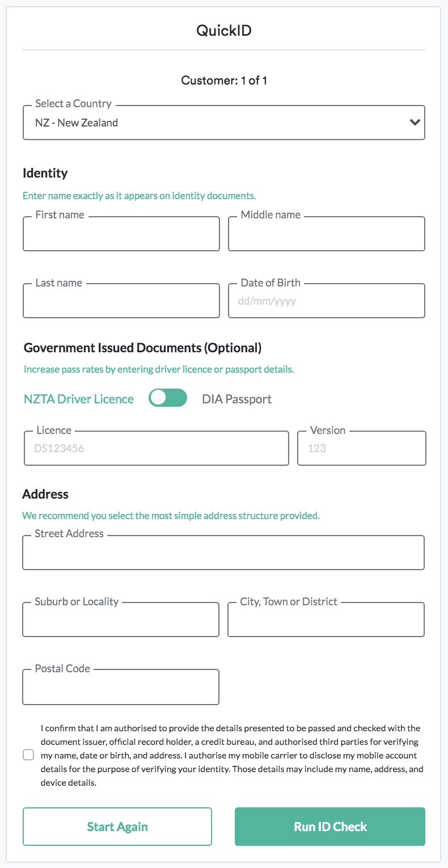Click the Postal Code input box
This screenshot has height=868, width=448.
pyautogui.click(x=121, y=687)
